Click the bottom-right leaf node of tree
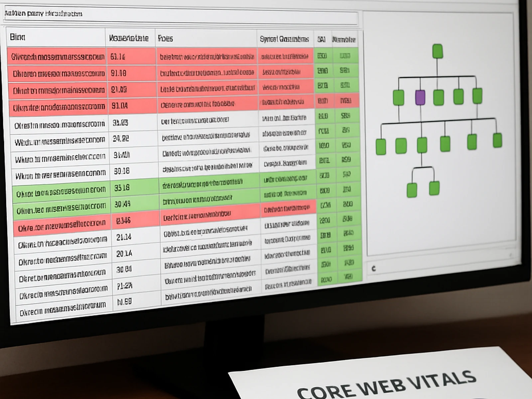Screen dimensions: 532x399 pos(434,188)
